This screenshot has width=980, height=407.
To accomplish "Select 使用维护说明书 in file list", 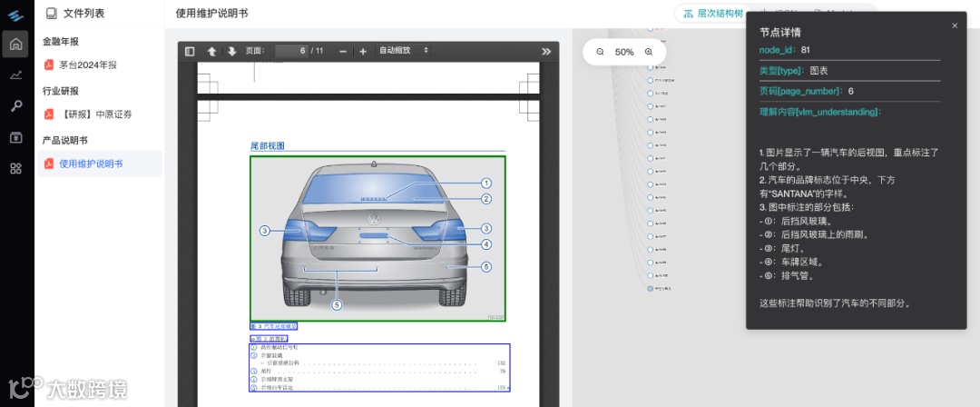I will [x=100, y=164].
